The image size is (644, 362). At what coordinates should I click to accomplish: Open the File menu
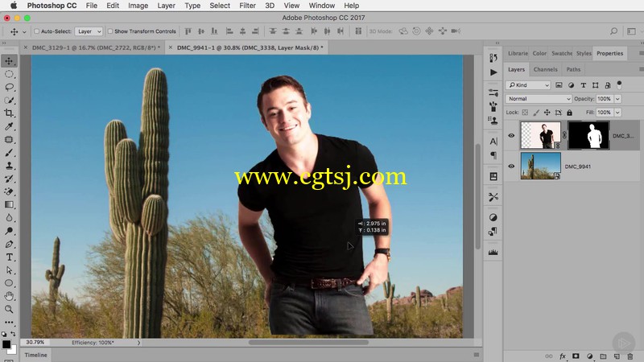[x=92, y=6]
